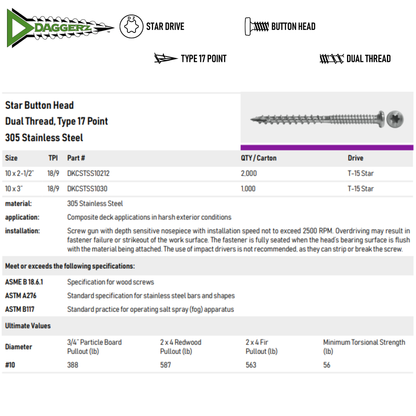Click the purple color bar
416x416 pixels.
pyautogui.click(x=327, y=147)
